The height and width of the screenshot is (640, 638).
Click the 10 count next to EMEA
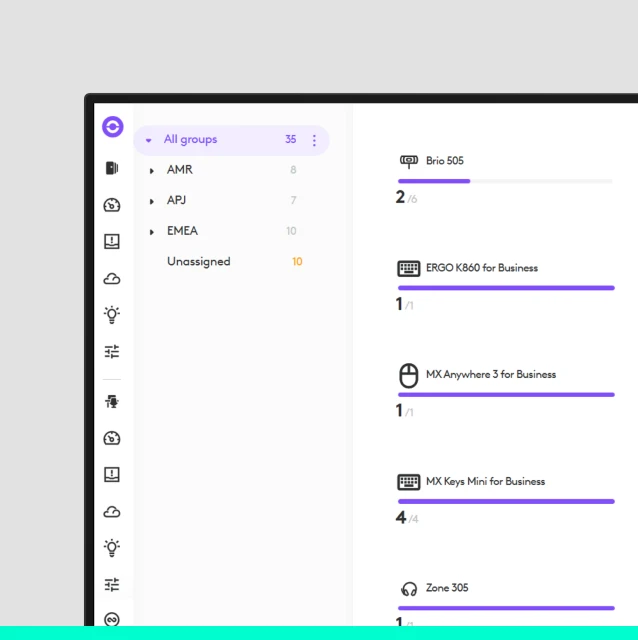coord(291,231)
